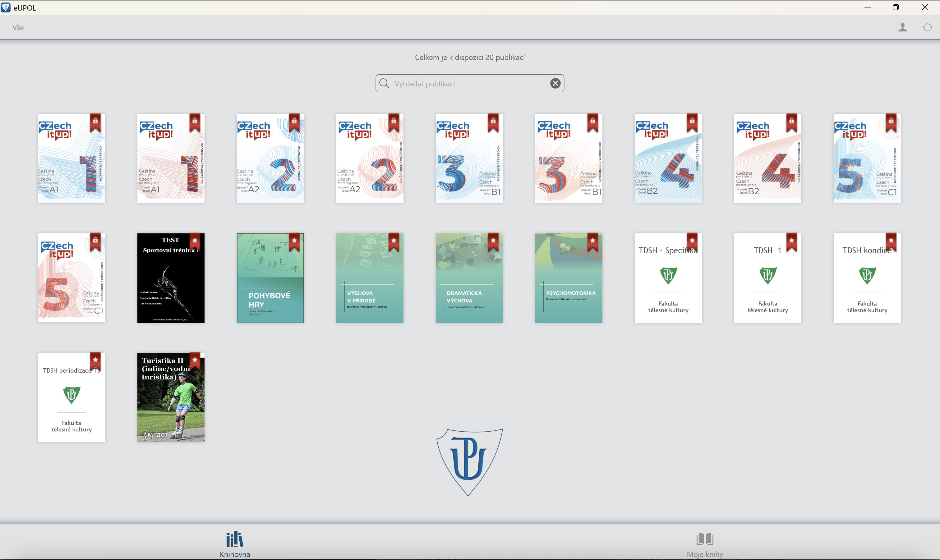Screen dimensions: 940x560
Task: Click the search magnifier icon
Action: [x=384, y=83]
